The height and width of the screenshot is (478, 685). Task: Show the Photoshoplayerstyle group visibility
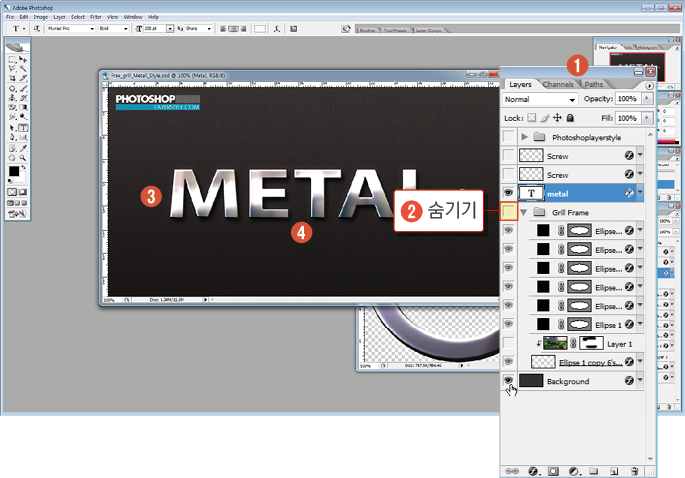click(509, 137)
